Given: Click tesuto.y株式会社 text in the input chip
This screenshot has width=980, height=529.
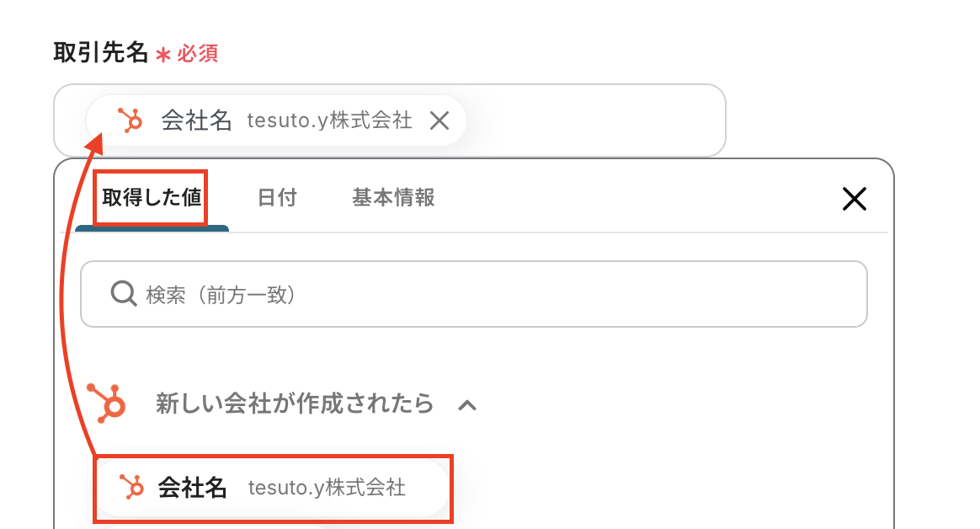Looking at the screenshot, I should click(x=329, y=120).
